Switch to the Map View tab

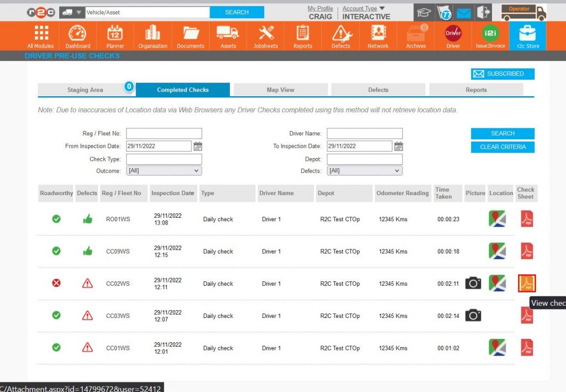[280, 90]
